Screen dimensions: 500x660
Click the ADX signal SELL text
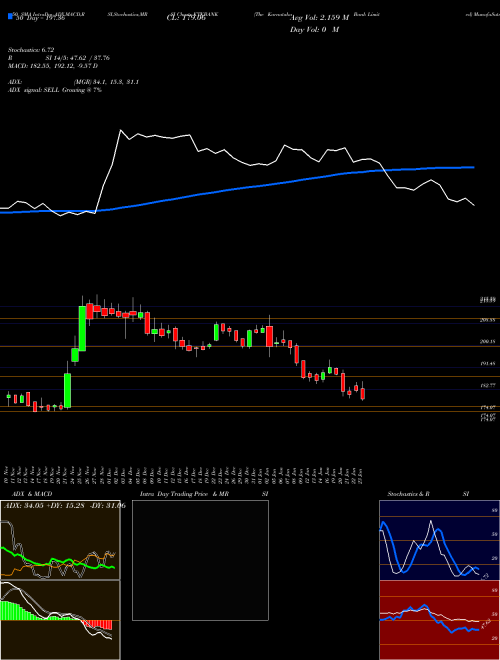click(x=55, y=90)
